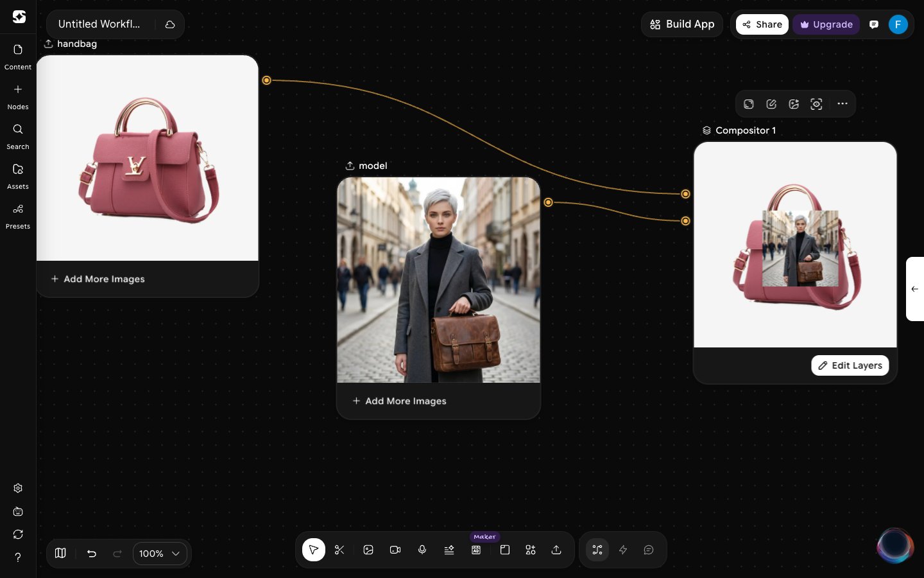Image resolution: width=924 pixels, height=578 pixels.
Task: Click the Compositor edit pencil icon
Action: (x=771, y=104)
